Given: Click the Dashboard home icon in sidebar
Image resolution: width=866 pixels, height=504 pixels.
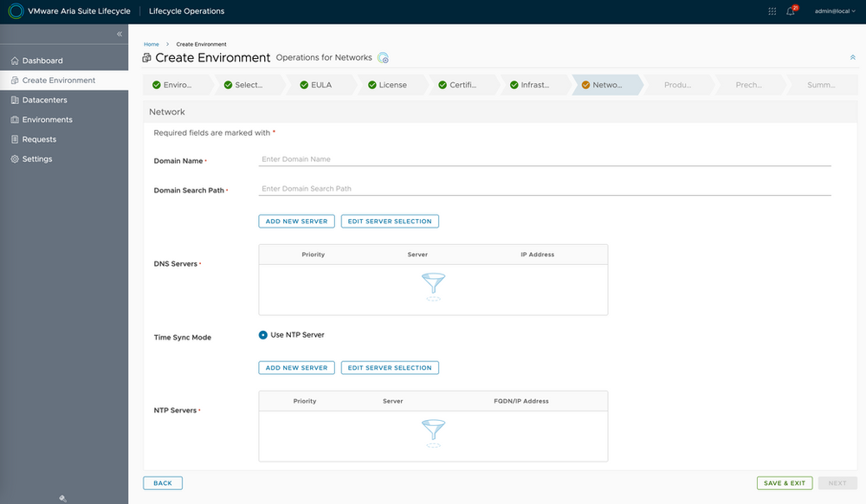Looking at the screenshot, I should 14,61.
